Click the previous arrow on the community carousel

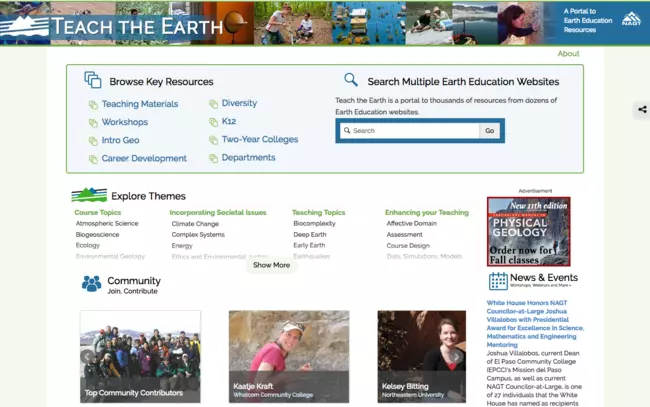pyautogui.click(x=87, y=356)
